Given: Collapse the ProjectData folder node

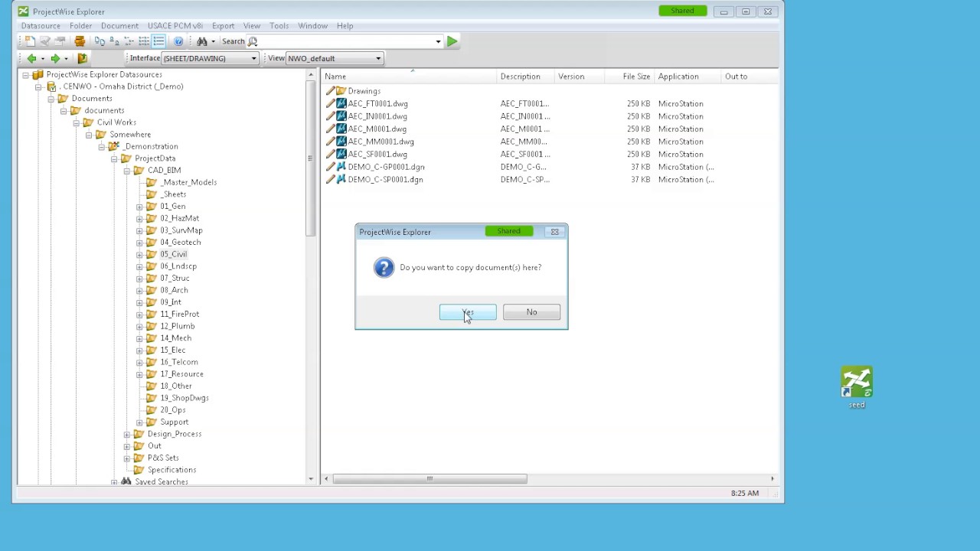Looking at the screenshot, I should click(114, 158).
